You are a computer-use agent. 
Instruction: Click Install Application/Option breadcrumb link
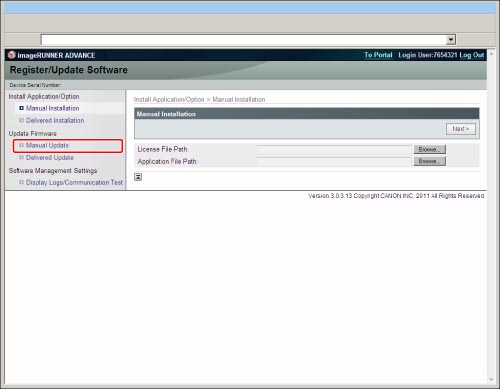click(169, 100)
